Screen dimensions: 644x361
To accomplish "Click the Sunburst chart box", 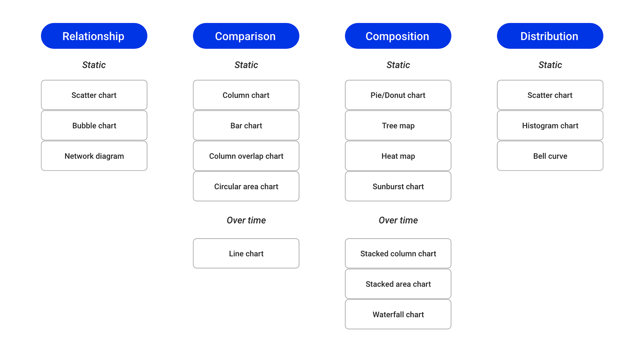I will pyautogui.click(x=398, y=186).
